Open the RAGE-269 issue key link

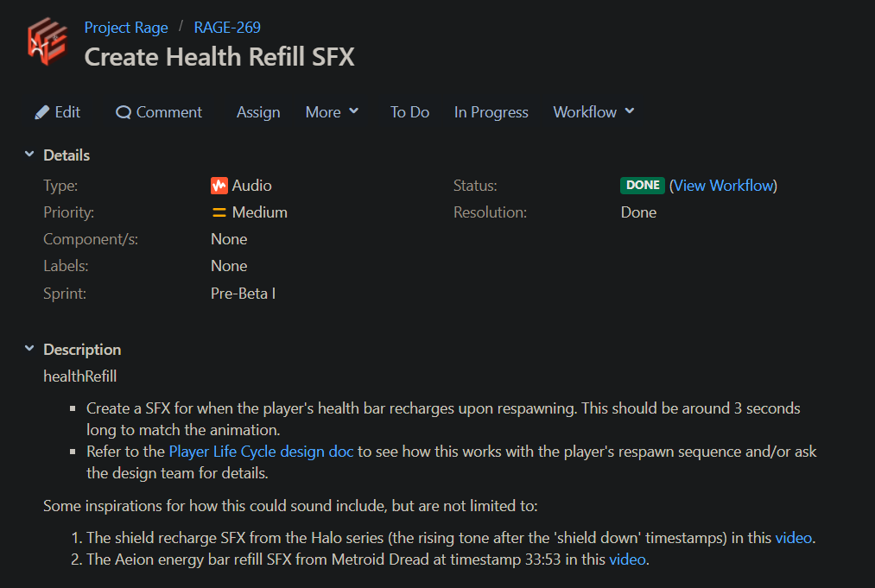227,28
